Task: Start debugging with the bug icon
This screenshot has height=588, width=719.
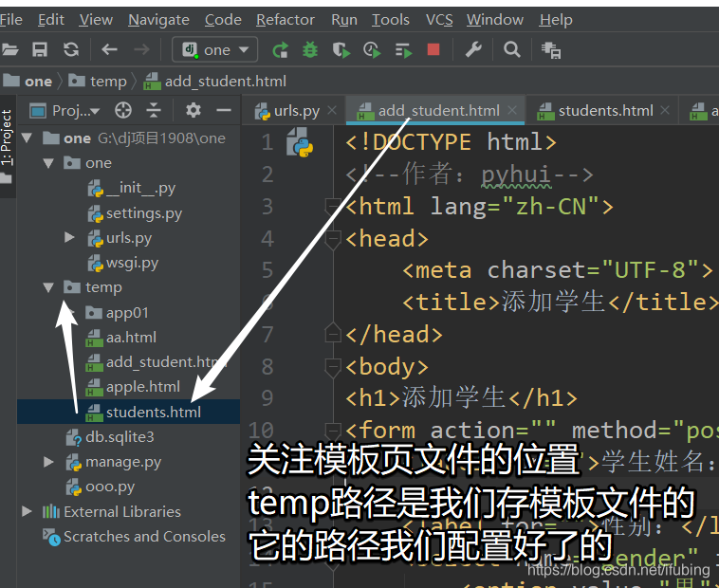Action: 310,49
